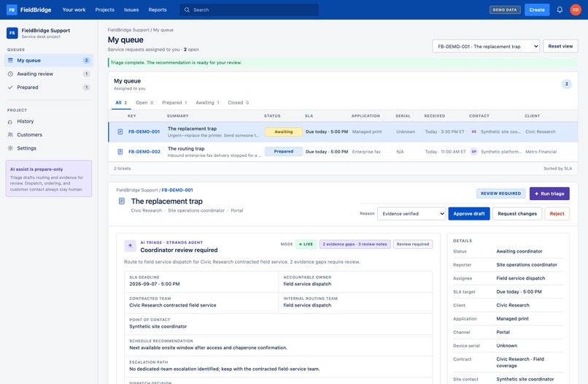588x384 pixels.
Task: Select Awaiting review queue
Action: 49,74
